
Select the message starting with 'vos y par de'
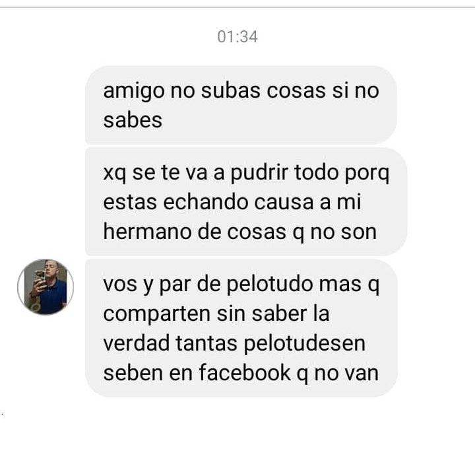pyautogui.click(x=241, y=328)
